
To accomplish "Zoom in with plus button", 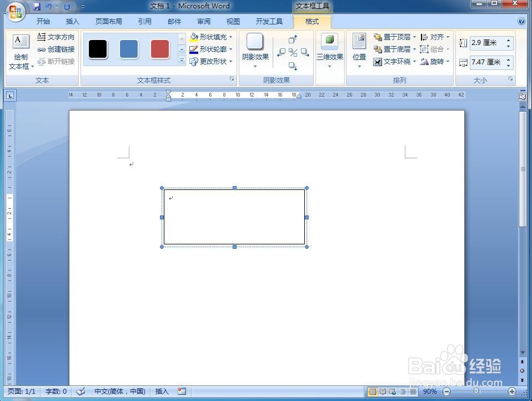I will point(511,392).
